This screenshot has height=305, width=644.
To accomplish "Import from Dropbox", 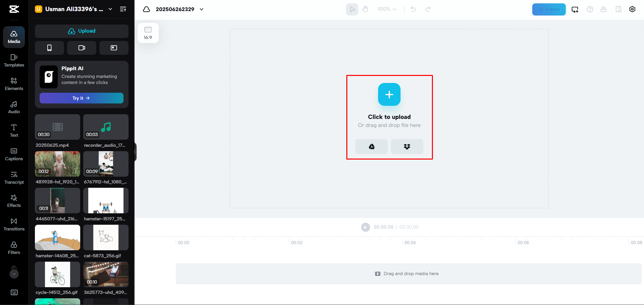I will click(407, 147).
